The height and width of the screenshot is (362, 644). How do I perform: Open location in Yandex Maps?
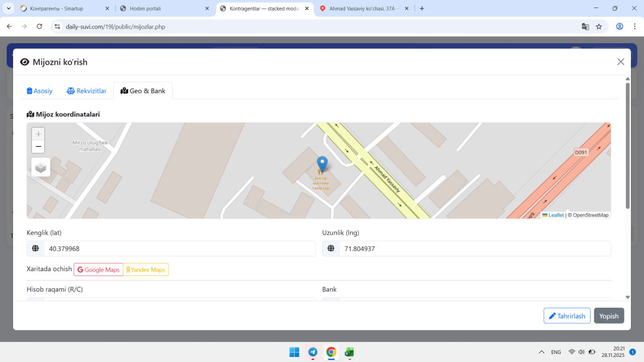click(146, 270)
